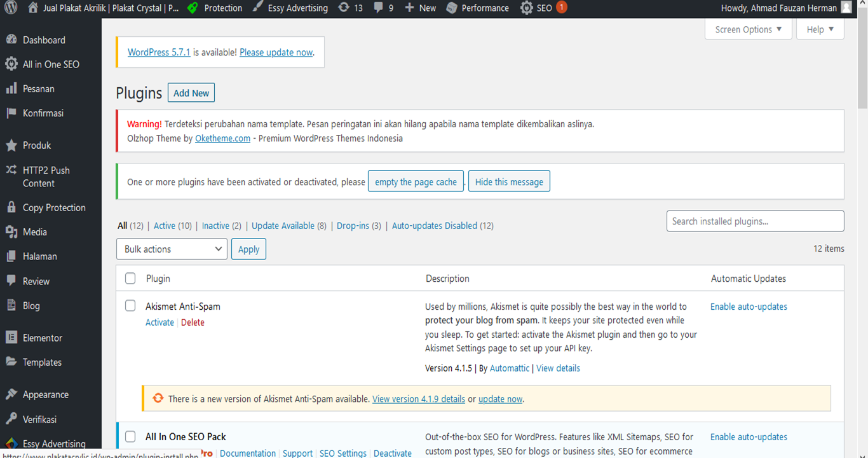868x458 pixels.
Task: Click the Essy Advertising pen icon
Action: pyautogui.click(x=257, y=8)
